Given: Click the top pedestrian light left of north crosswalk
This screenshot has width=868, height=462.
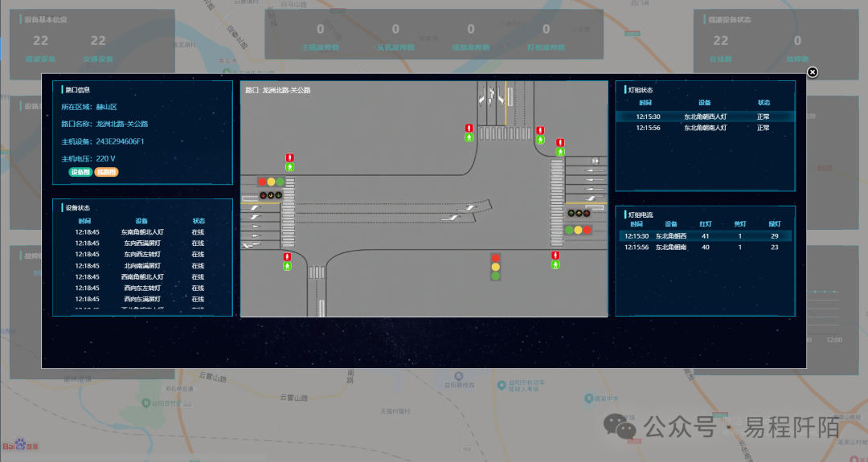Looking at the screenshot, I should coord(469,133).
